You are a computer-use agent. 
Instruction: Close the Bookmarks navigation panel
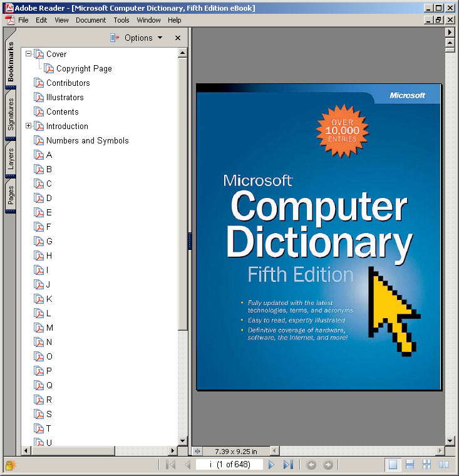tap(178, 38)
